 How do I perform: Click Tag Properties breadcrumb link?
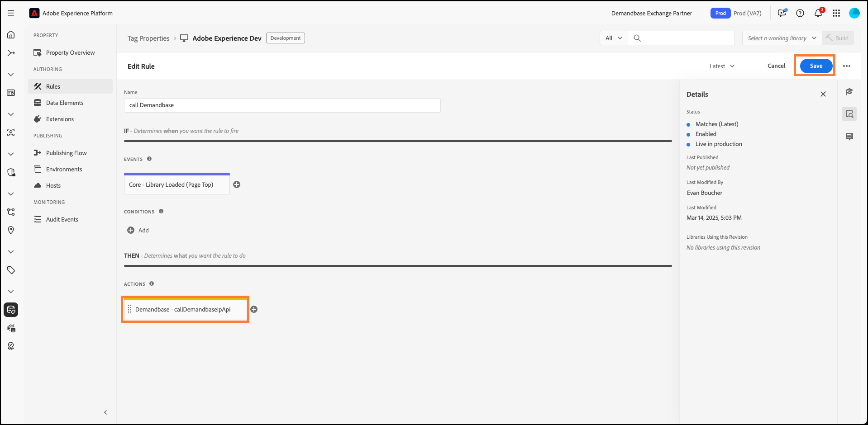148,38
